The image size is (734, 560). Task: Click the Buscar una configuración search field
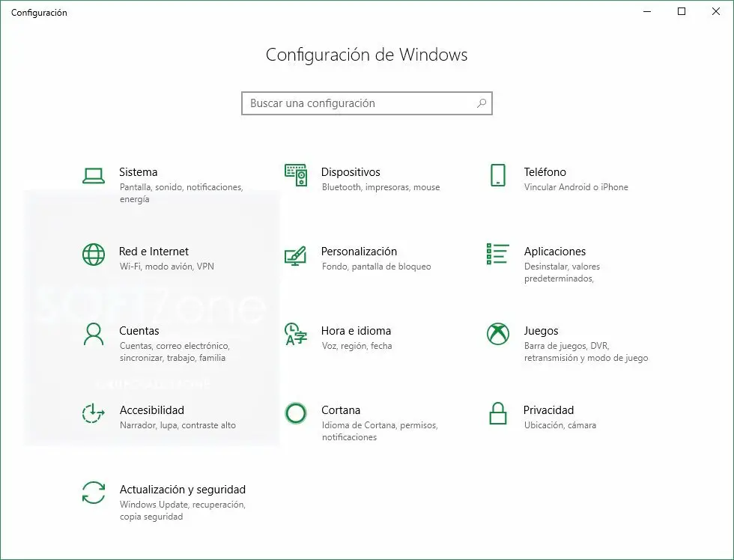[358, 103]
